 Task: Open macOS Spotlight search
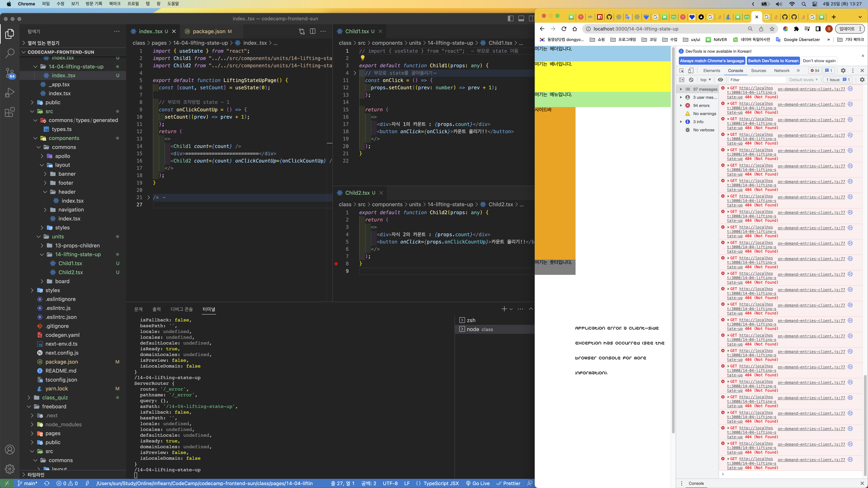coord(804,4)
